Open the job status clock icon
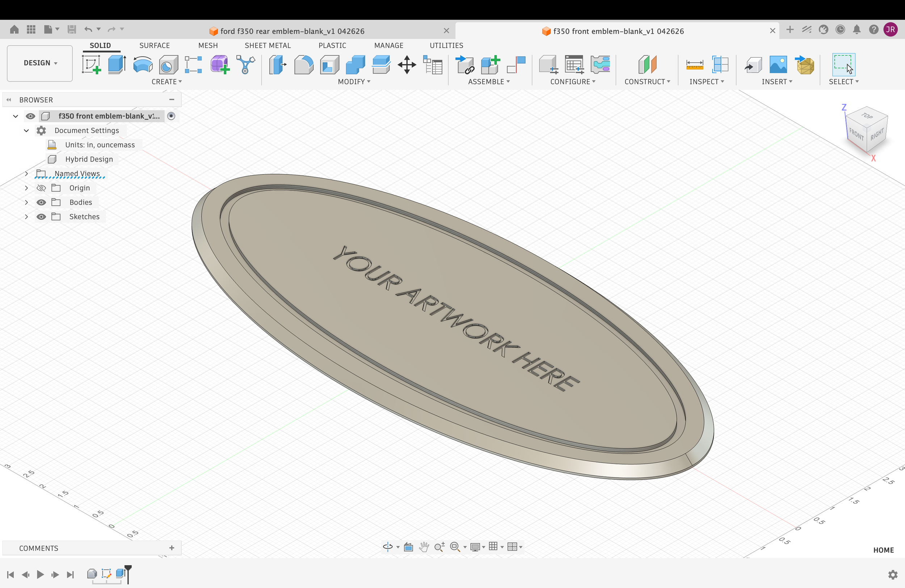This screenshot has height=588, width=905. pyautogui.click(x=840, y=30)
